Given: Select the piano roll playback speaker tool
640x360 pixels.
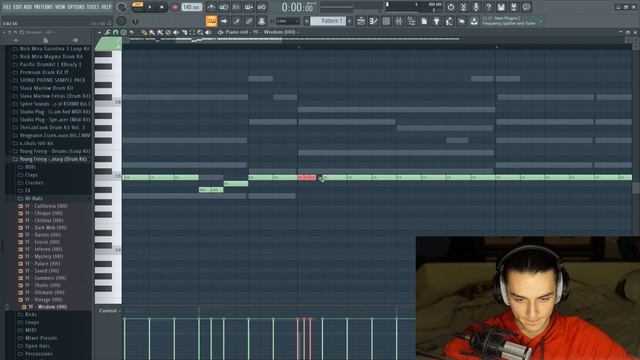Looking at the screenshot, I should tap(208, 32).
